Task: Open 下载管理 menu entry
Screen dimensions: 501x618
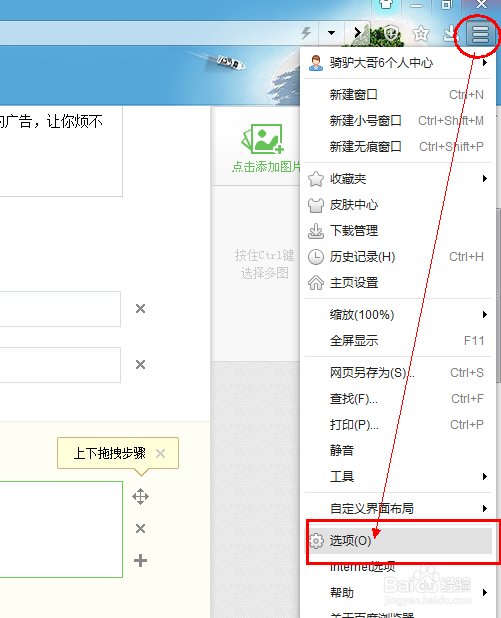Action: (398, 231)
